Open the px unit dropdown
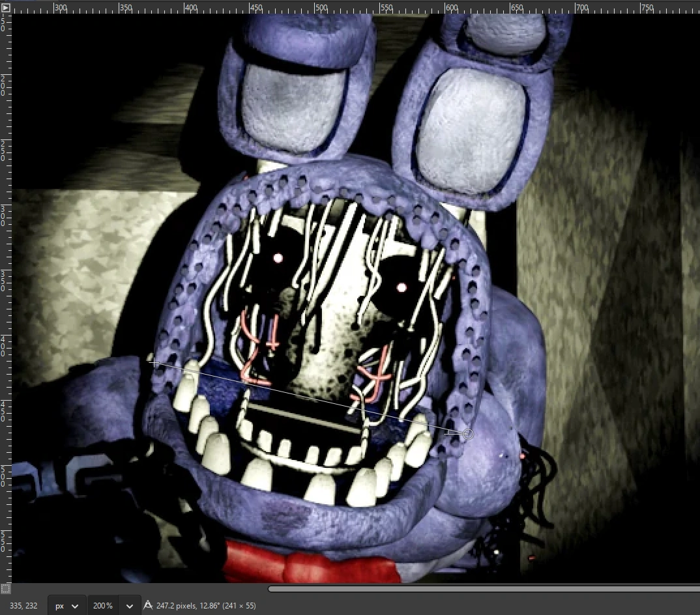 66,606
